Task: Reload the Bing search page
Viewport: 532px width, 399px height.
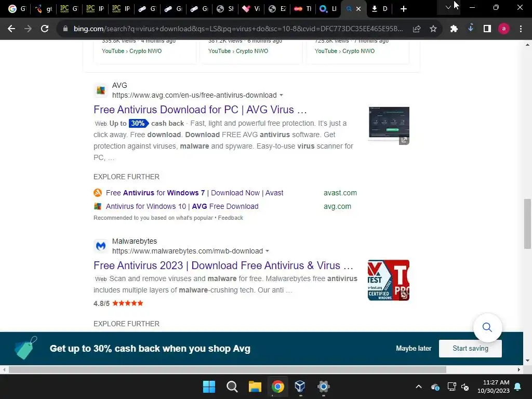Action: [x=45, y=29]
